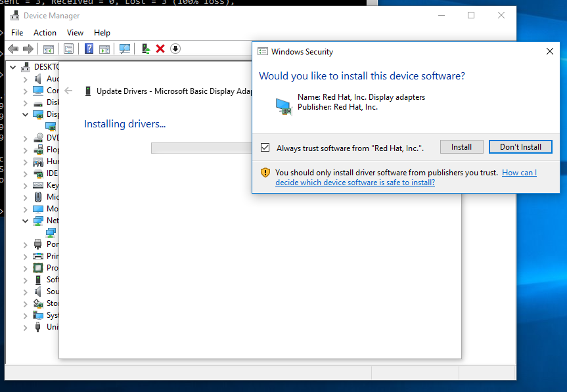
Task: Collapse the Display adapters node
Action: 25,114
